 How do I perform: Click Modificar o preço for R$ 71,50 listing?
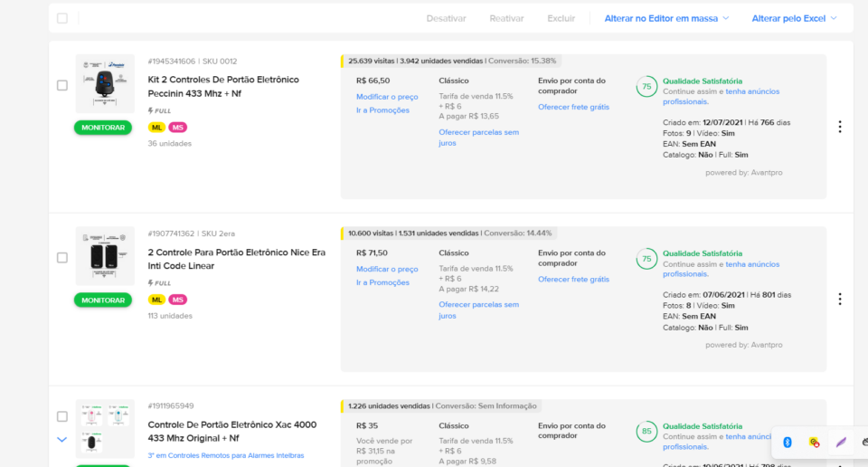(x=387, y=269)
